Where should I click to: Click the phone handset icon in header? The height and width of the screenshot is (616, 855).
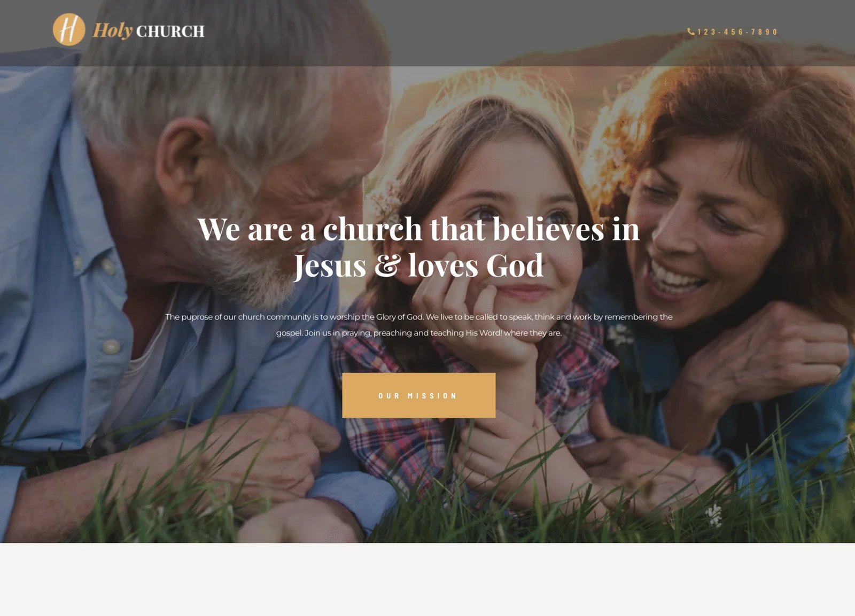[x=691, y=32]
